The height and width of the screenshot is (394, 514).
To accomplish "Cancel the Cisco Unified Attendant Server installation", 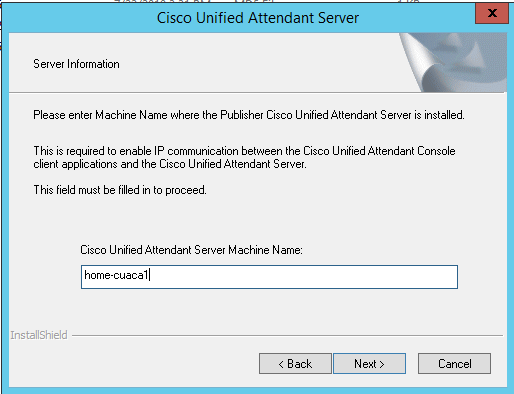I will (454, 363).
